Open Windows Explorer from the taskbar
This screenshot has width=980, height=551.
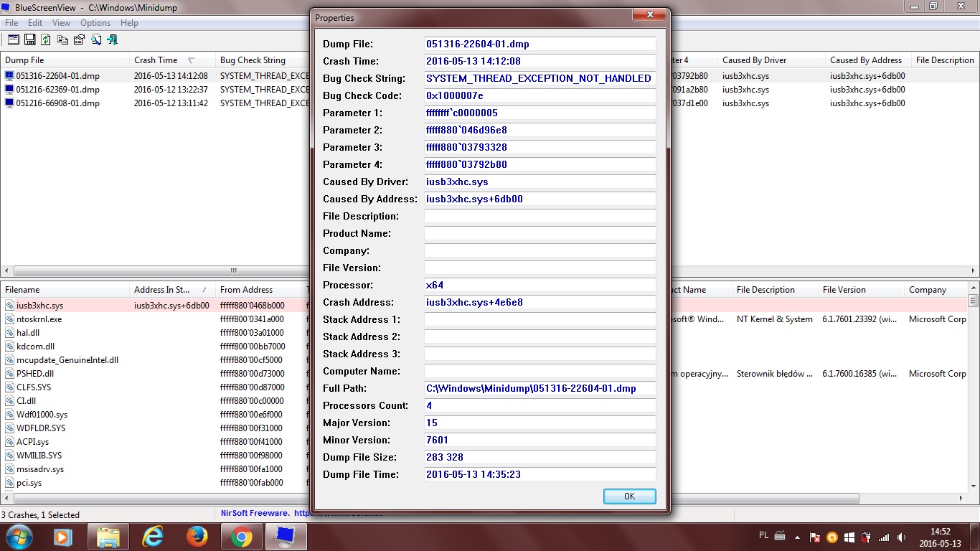(108, 537)
